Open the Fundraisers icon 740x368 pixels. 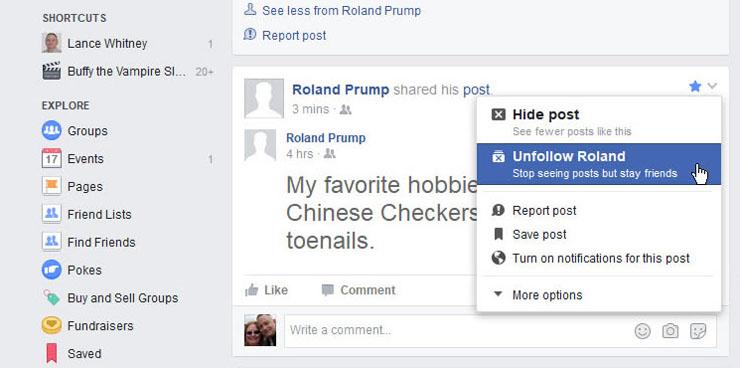[x=51, y=326]
